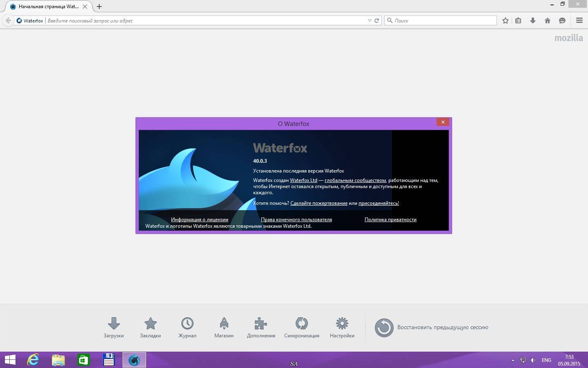Show bookmarks list toolbar icon
Viewport: 588px width, 368px height.
pyautogui.click(x=518, y=20)
